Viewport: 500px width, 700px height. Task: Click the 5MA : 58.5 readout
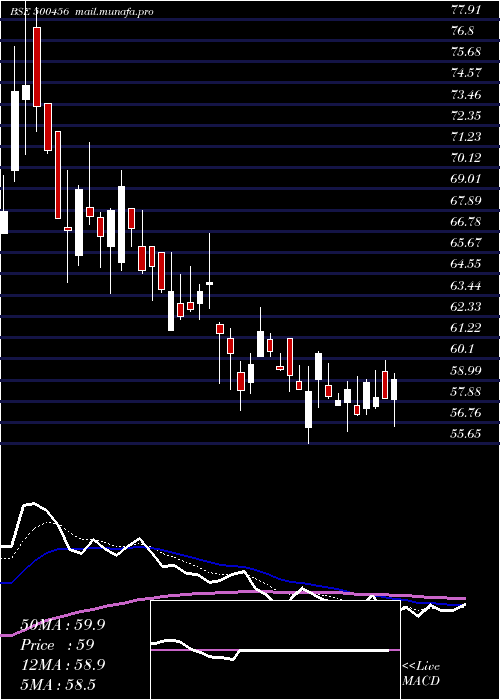[58, 684]
